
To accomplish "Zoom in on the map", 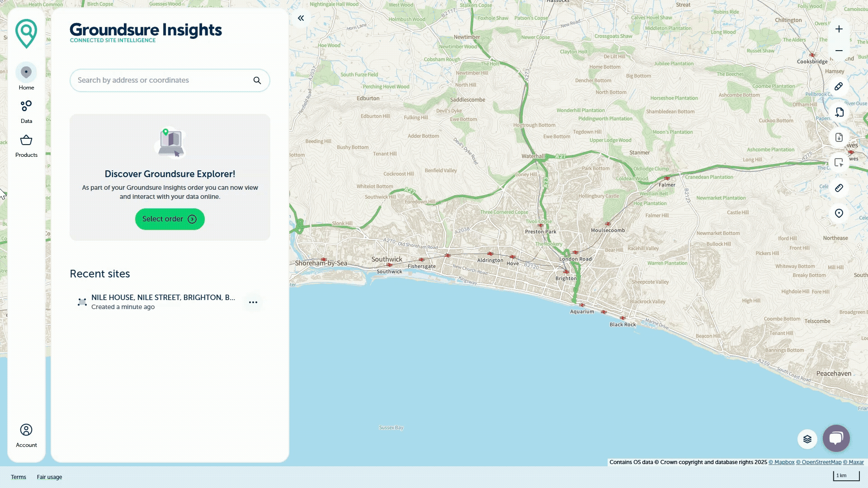I will 839,29.
